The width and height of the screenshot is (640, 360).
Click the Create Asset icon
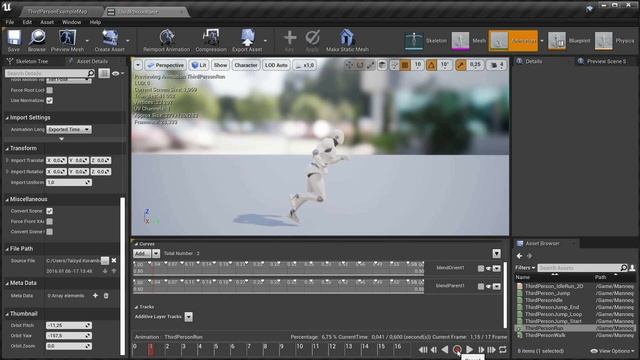tap(109, 40)
